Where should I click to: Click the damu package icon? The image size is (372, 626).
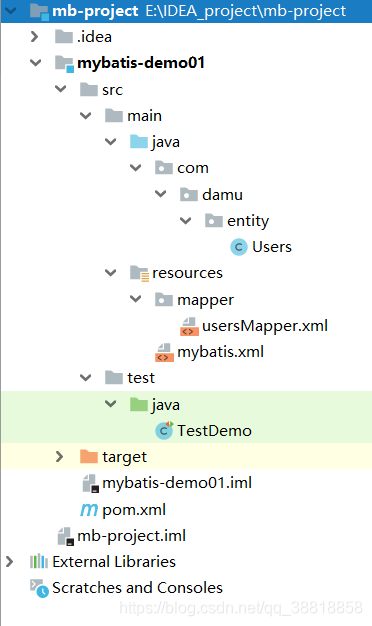189,194
